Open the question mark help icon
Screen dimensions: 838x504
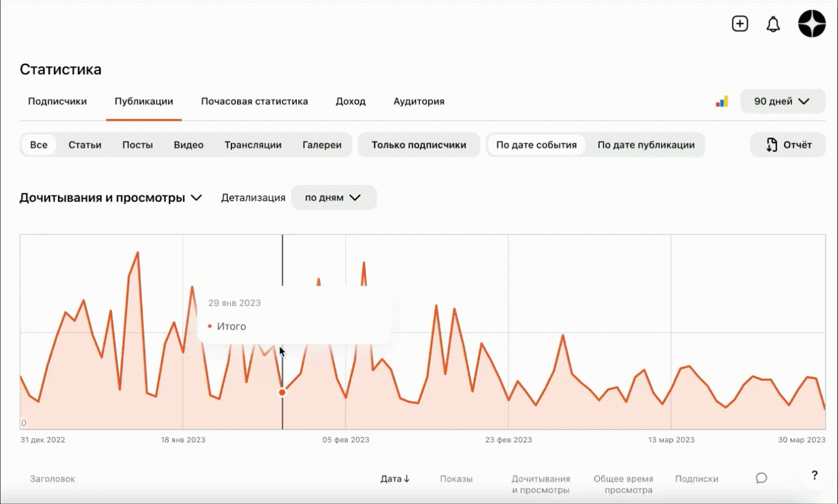tap(814, 475)
